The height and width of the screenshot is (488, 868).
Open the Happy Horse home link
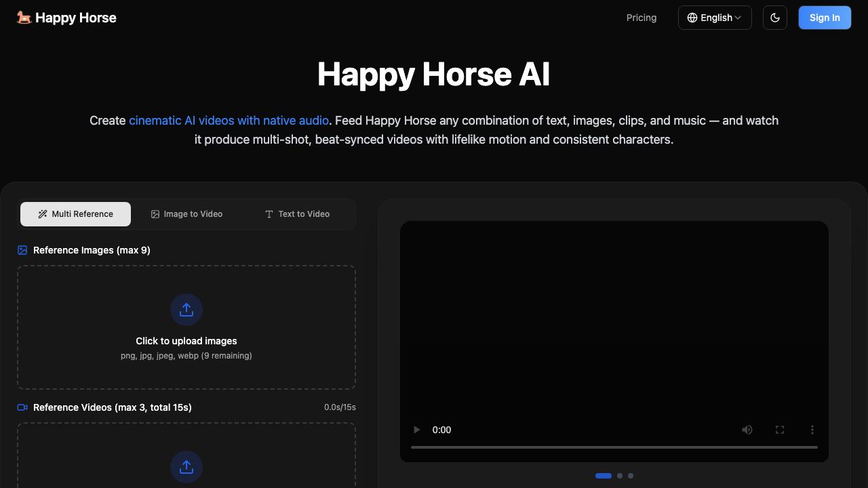coord(66,18)
